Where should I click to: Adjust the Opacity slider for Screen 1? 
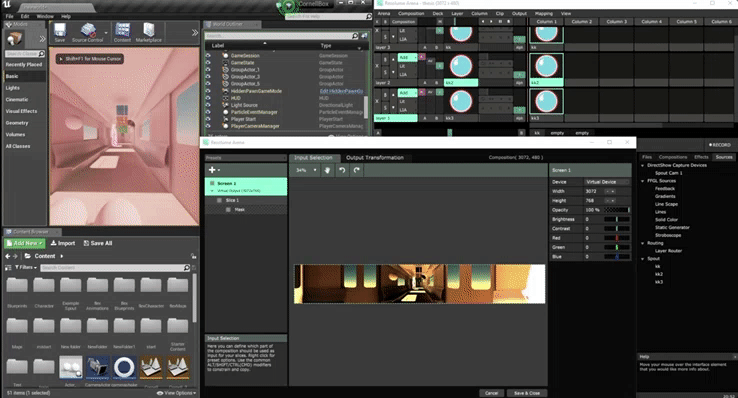coord(617,210)
